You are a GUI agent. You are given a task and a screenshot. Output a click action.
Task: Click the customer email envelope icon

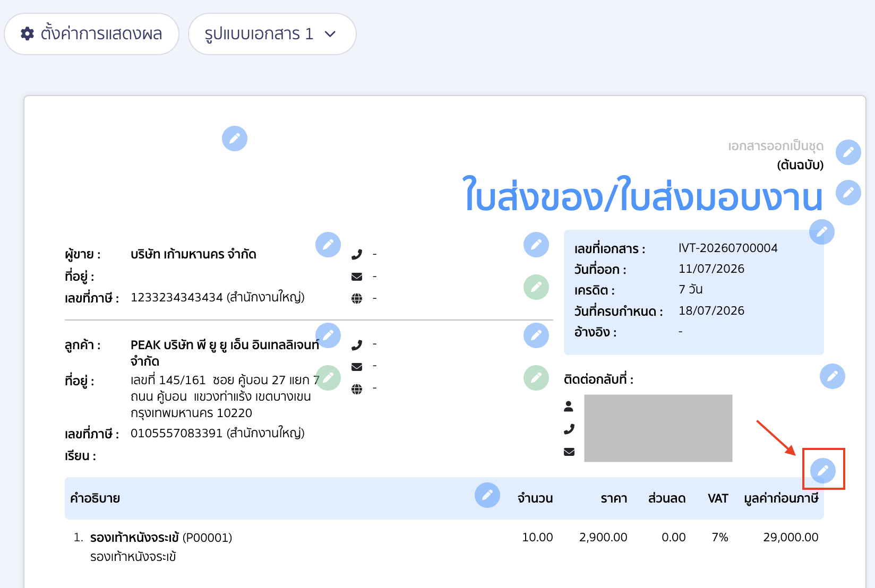tap(357, 367)
